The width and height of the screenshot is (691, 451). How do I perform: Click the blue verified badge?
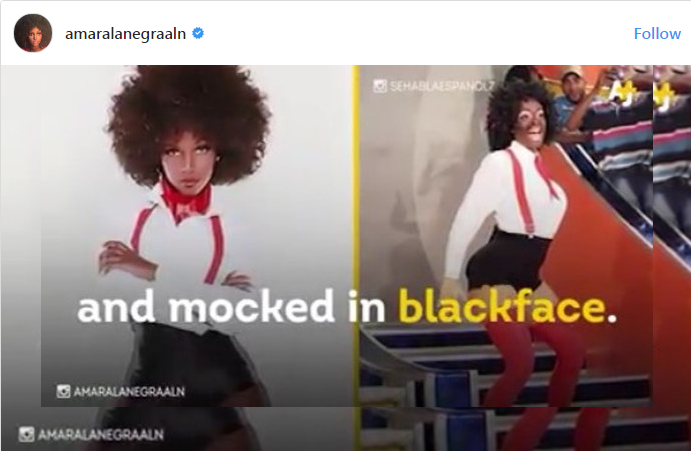tap(198, 33)
